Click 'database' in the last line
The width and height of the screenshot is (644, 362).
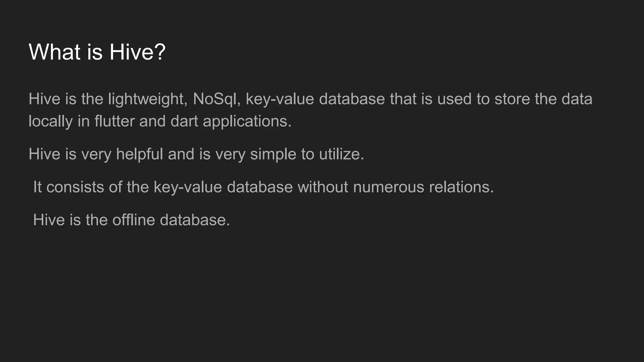point(194,220)
